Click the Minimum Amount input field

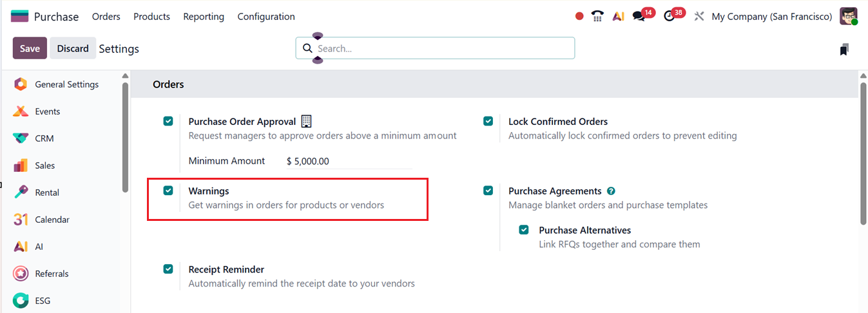pos(348,161)
